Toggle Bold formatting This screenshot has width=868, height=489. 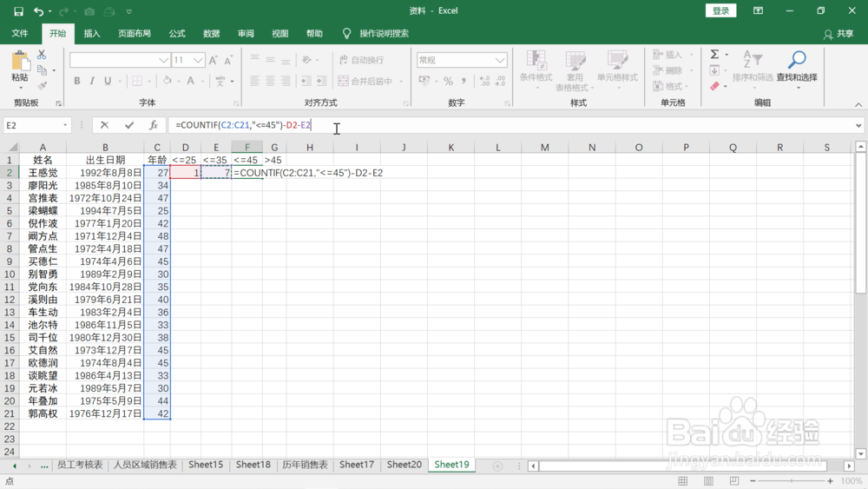(77, 82)
